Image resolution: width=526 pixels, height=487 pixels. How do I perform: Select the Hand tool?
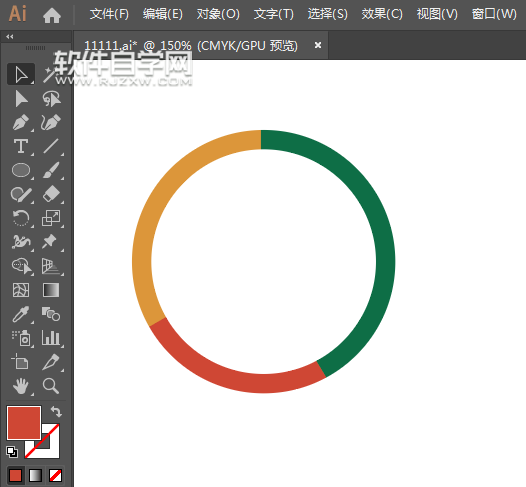pos(21,386)
